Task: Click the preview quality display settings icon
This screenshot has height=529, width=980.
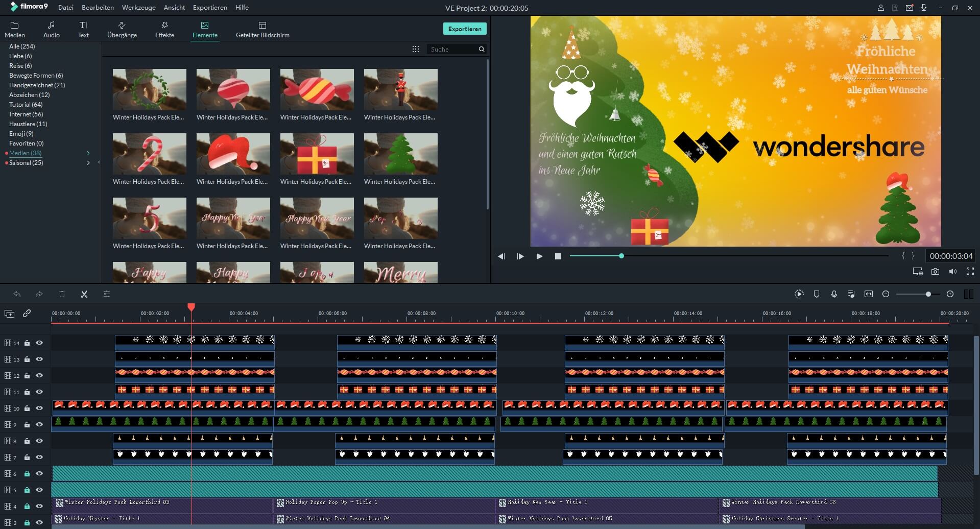Action: [918, 272]
